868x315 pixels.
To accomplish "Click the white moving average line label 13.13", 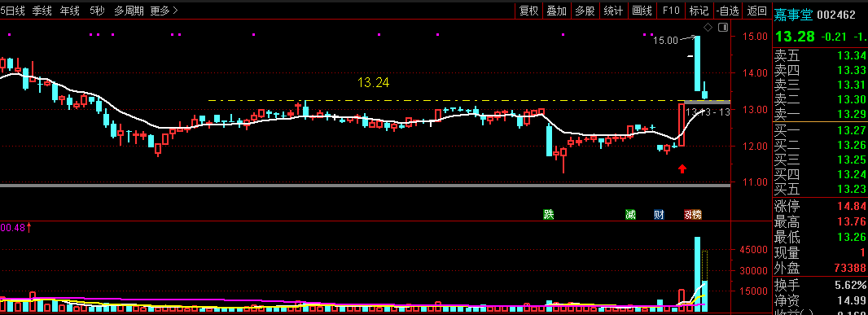I will coord(708,112).
